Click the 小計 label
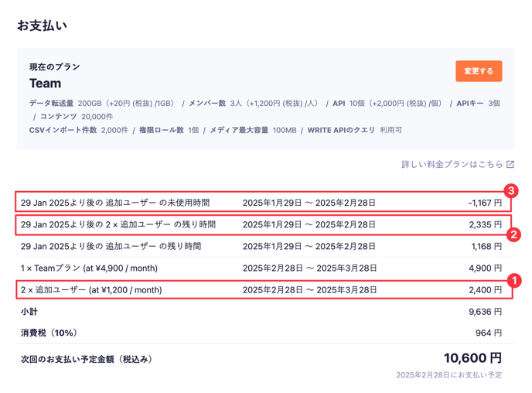Image resolution: width=532 pixels, height=393 pixels. (29, 312)
